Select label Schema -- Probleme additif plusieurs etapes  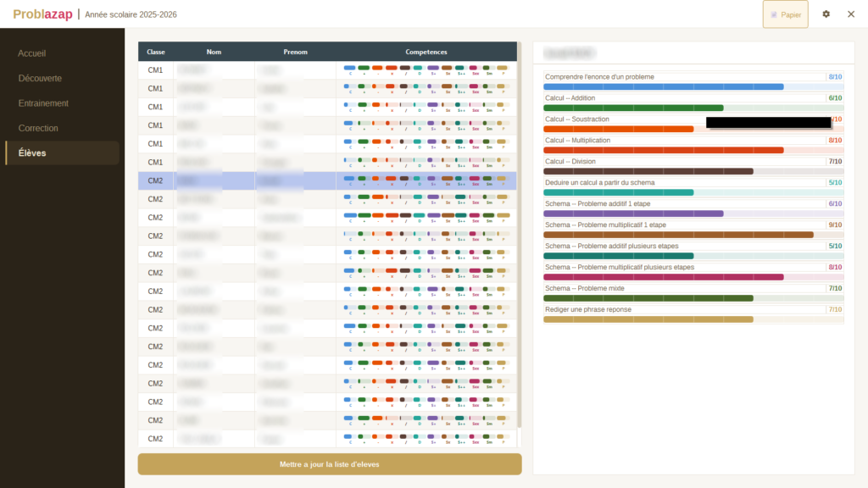point(611,246)
